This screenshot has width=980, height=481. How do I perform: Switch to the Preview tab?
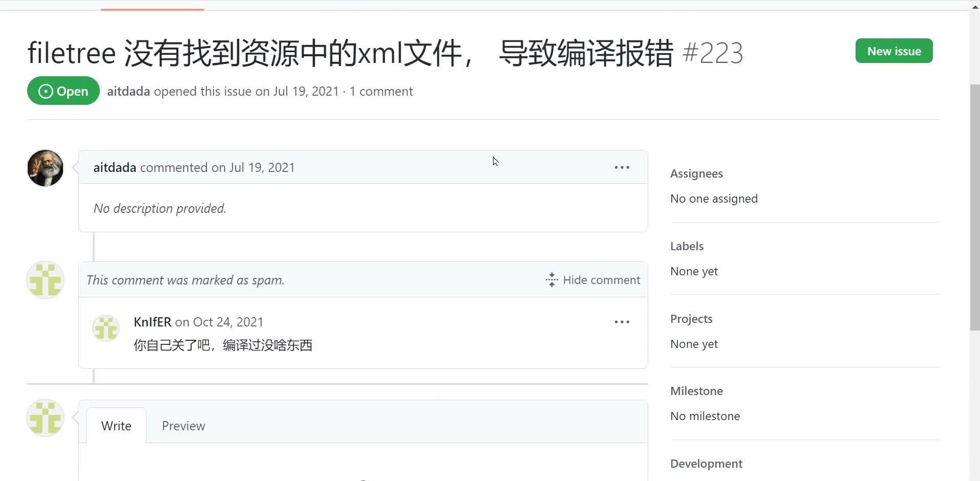(183, 425)
